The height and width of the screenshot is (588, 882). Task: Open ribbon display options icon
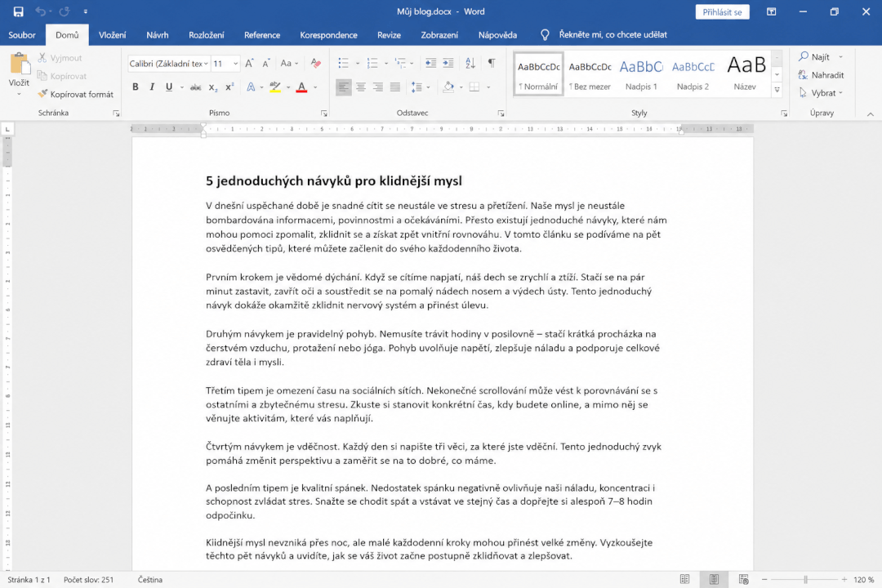coord(771,11)
